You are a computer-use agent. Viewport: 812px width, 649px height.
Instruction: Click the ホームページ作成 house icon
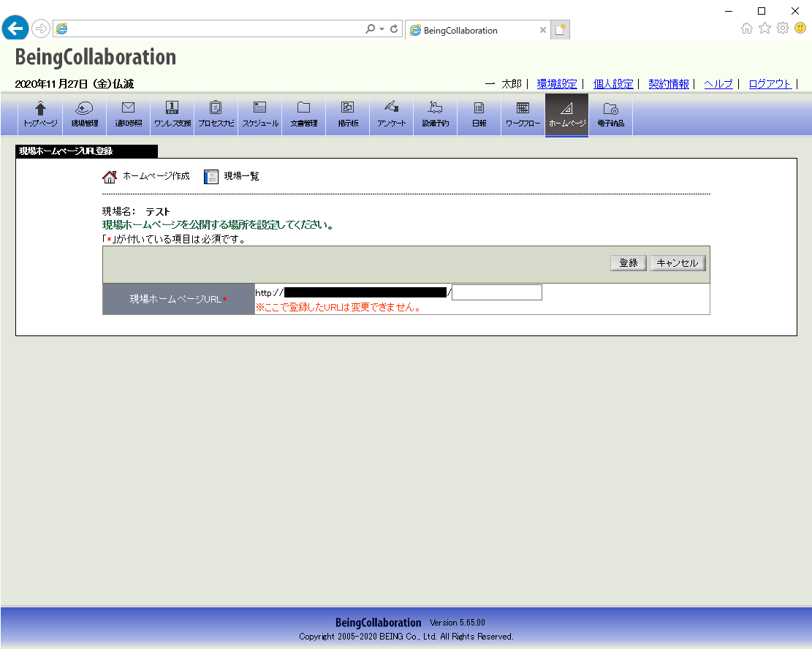(110, 177)
